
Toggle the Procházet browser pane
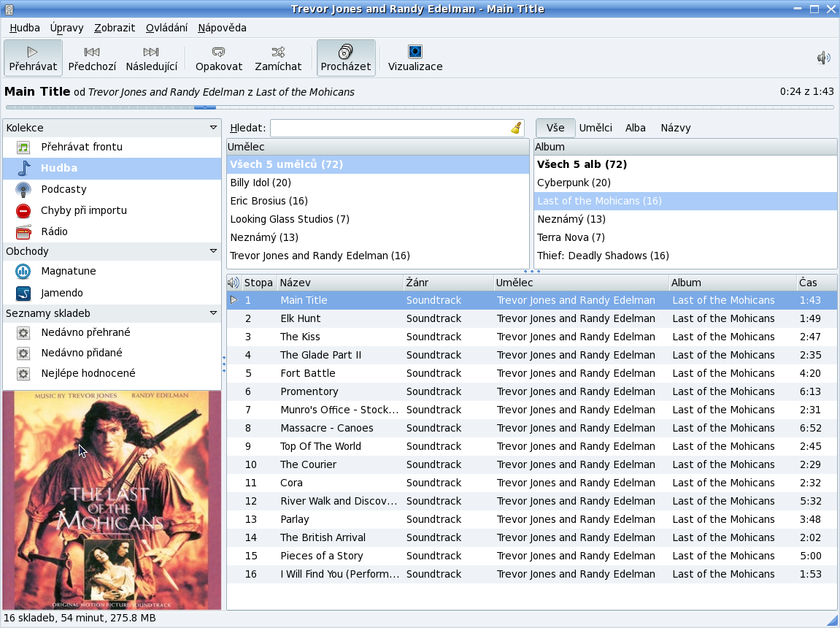[346, 58]
